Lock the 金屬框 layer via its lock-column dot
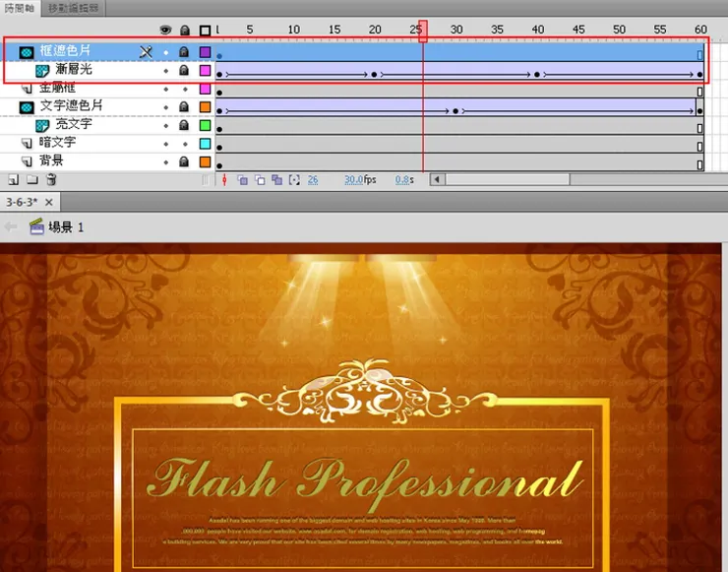This screenshot has width=728, height=572. pos(185,90)
